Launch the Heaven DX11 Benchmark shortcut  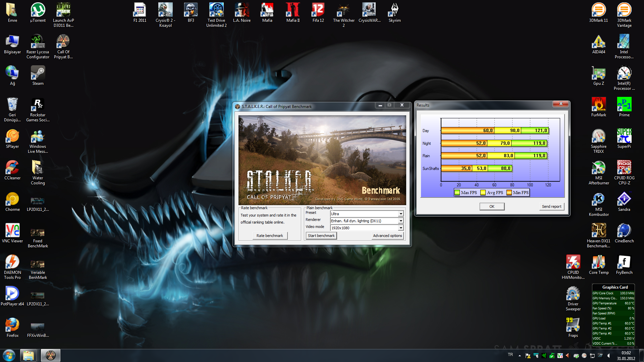[598, 231]
